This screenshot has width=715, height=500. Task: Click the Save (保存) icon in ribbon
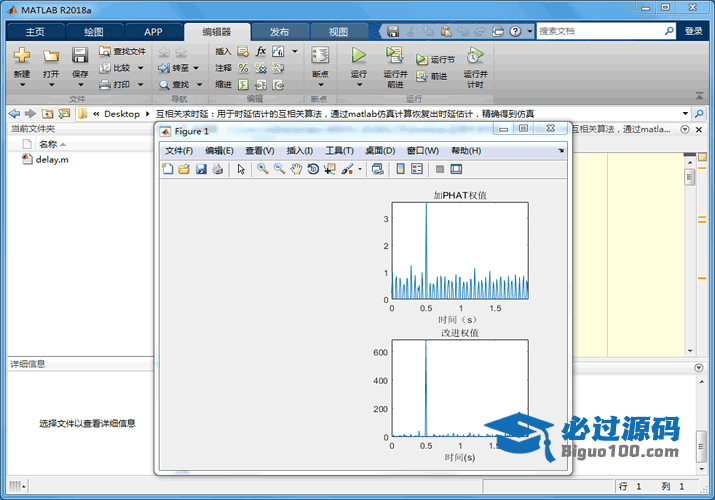pyautogui.click(x=80, y=56)
